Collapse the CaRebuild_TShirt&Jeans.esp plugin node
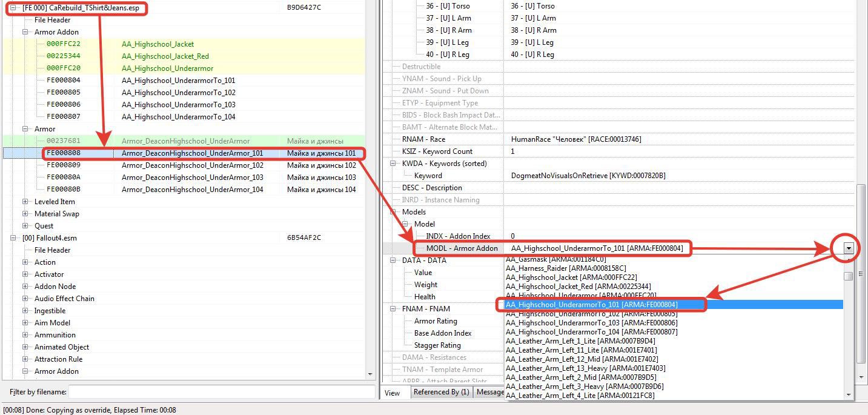This screenshot has width=868, height=415. [13, 8]
